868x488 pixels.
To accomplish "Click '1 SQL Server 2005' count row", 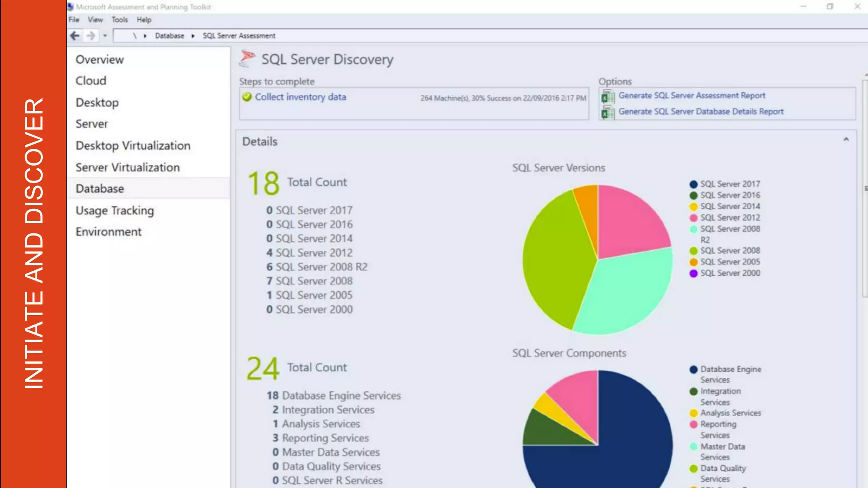I will (x=309, y=295).
